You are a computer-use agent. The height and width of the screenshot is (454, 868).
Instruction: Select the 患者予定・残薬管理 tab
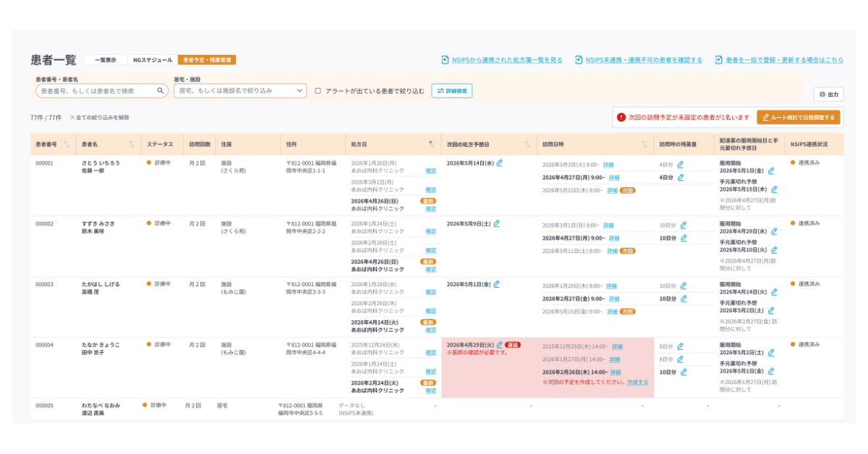pyautogui.click(x=207, y=60)
